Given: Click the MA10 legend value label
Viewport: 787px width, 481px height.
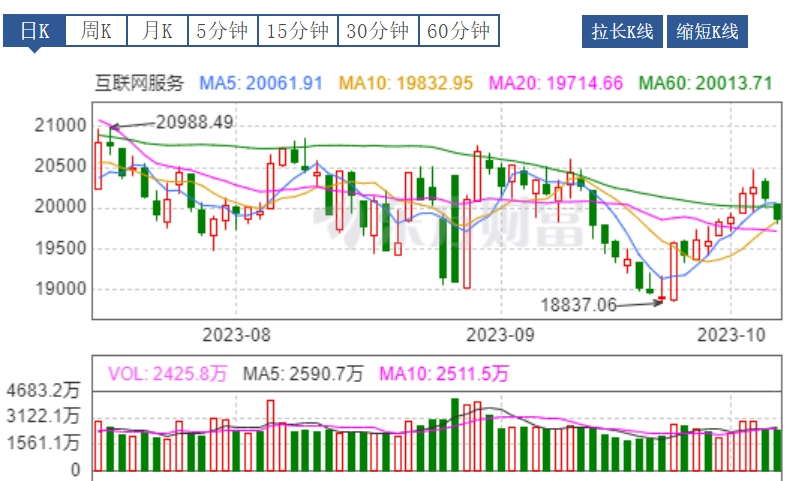Looking at the screenshot, I should pyautogui.click(x=406, y=84).
